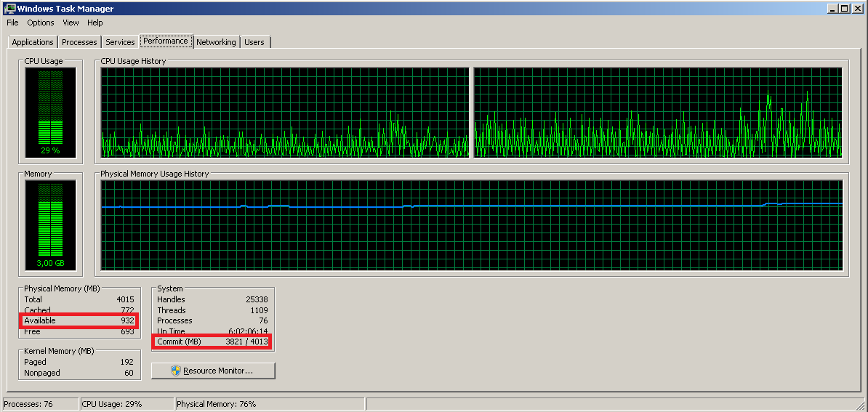Click the System group label
The width and height of the screenshot is (868, 412).
[170, 288]
